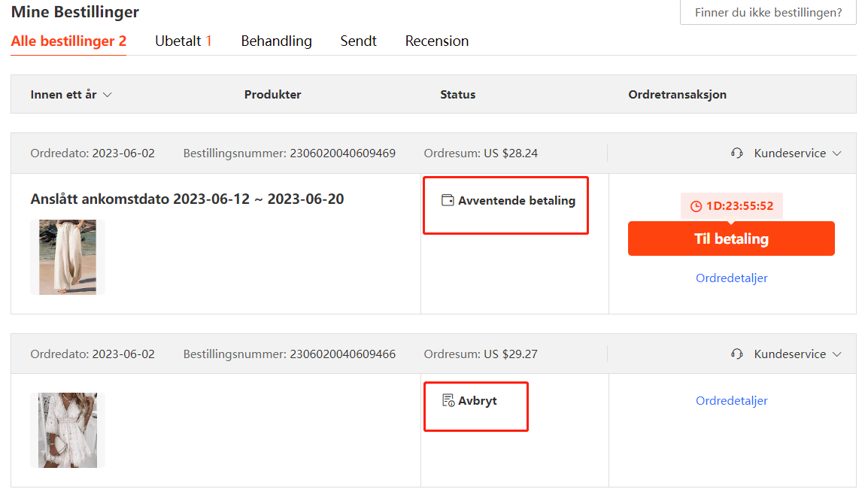
Task: Click Finner du ikke bestillingen button
Action: click(767, 13)
